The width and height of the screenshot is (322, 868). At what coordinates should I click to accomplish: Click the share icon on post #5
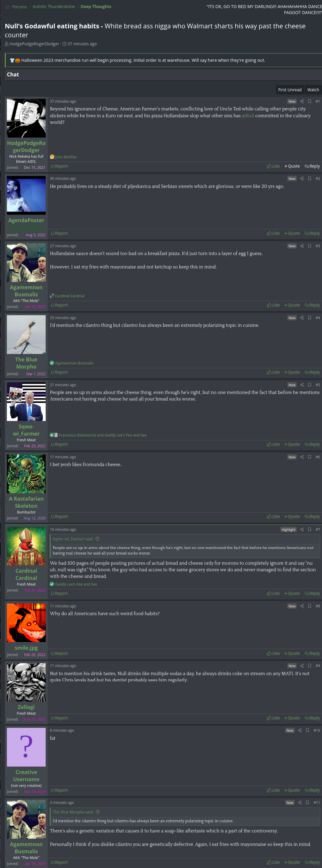coord(302,385)
